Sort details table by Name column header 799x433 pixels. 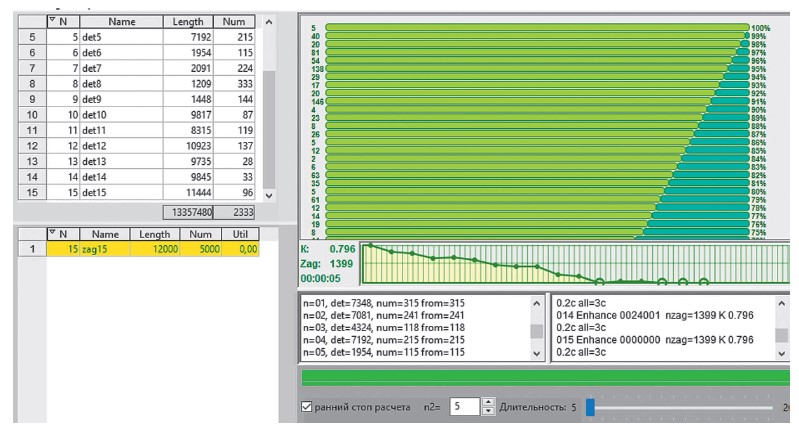point(121,21)
